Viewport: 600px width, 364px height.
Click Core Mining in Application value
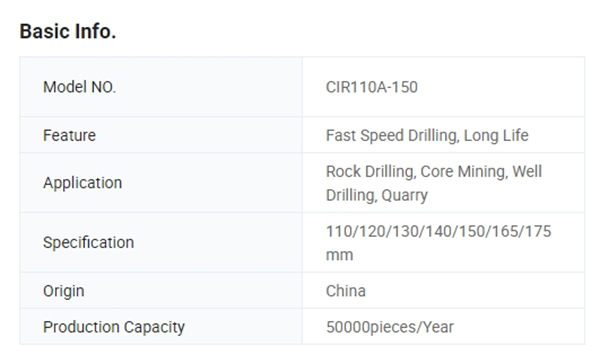464,171
